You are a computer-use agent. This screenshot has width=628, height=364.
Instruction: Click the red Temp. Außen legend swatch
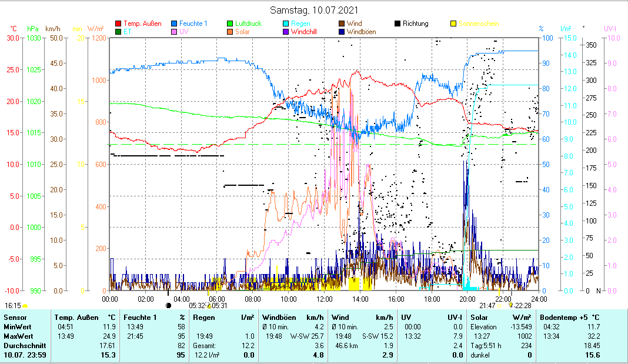[x=119, y=24]
